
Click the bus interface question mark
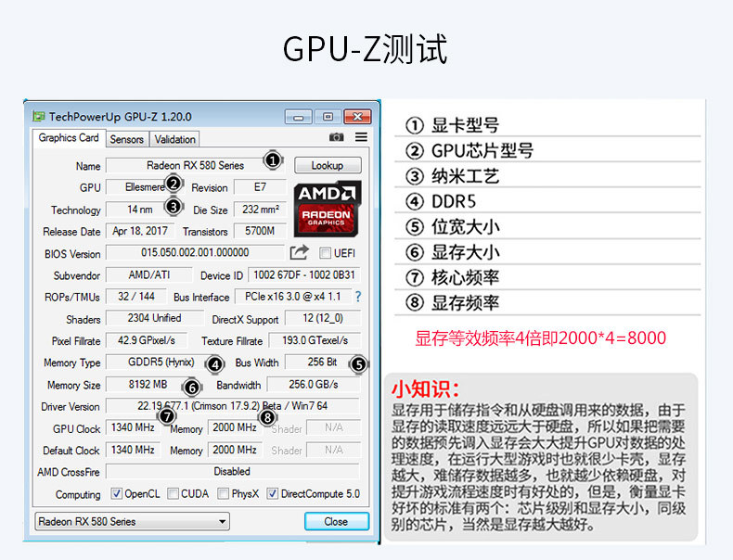[x=358, y=297]
